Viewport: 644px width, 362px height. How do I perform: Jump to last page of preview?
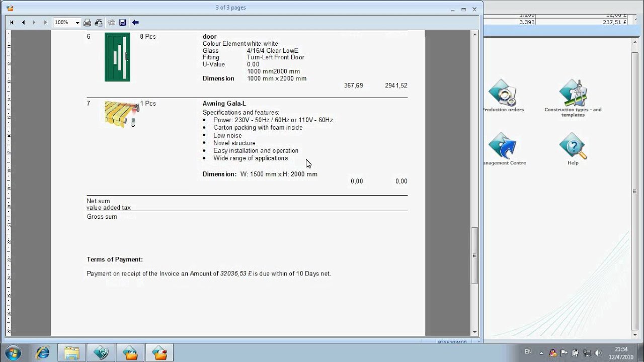coord(45,23)
